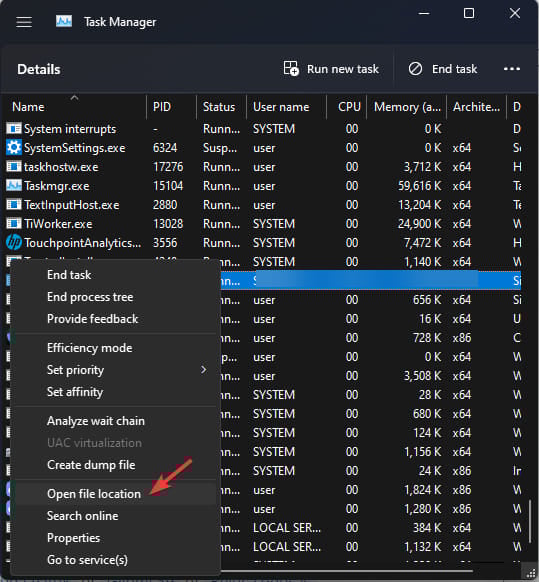Click the 7,472 K memory value
539x582 pixels.
(422, 243)
